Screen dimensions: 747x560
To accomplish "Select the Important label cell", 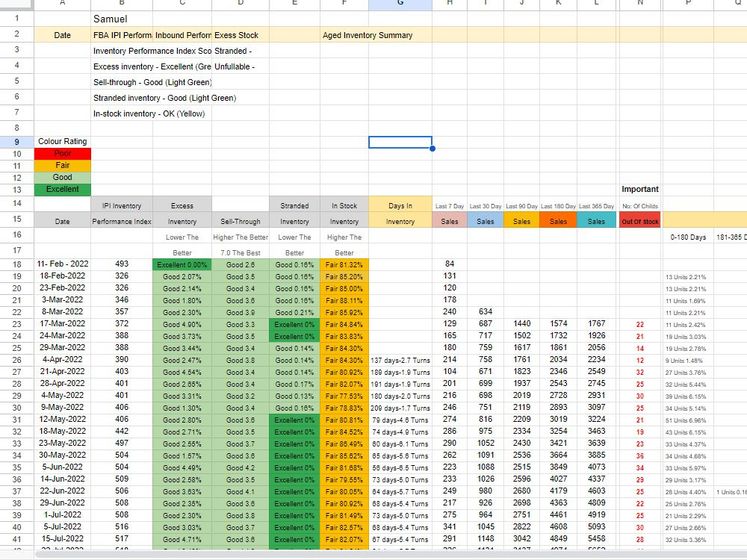I will pyautogui.click(x=640, y=189).
